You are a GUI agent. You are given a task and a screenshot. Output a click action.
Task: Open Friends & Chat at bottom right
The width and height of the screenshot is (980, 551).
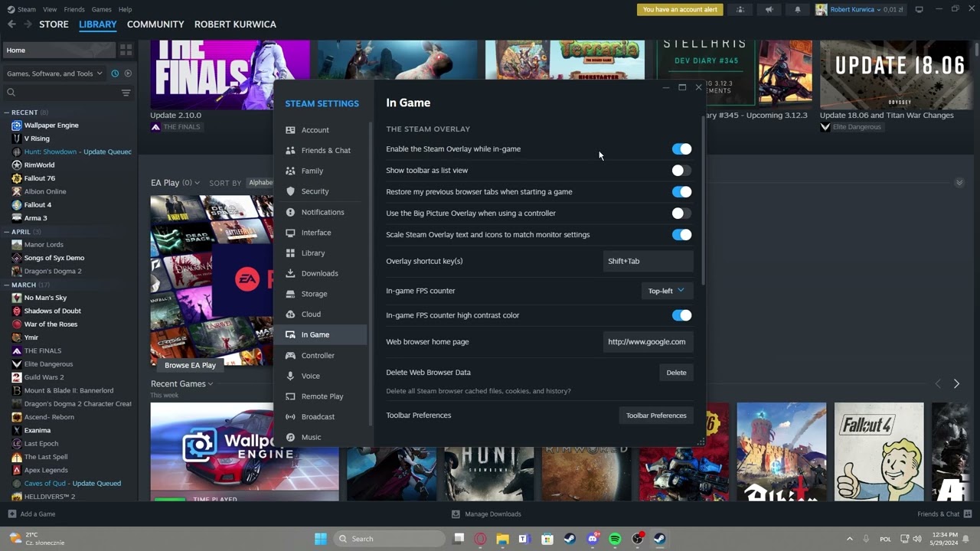coord(945,514)
